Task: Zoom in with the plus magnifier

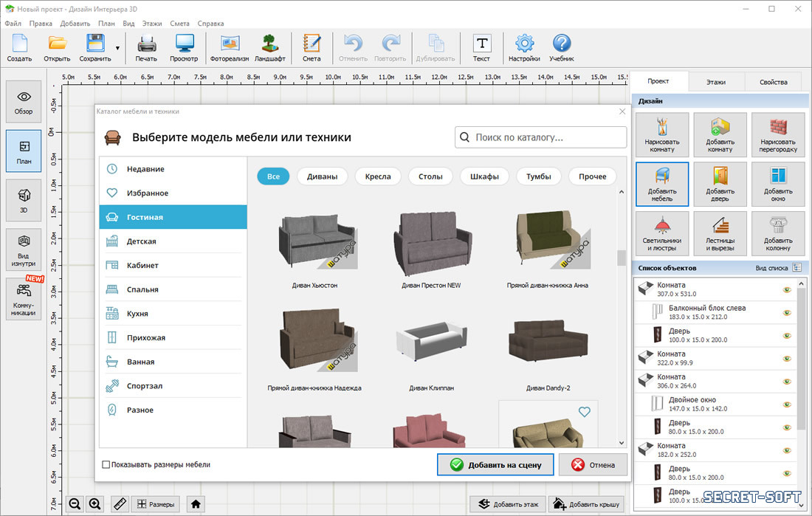Action: (94, 503)
